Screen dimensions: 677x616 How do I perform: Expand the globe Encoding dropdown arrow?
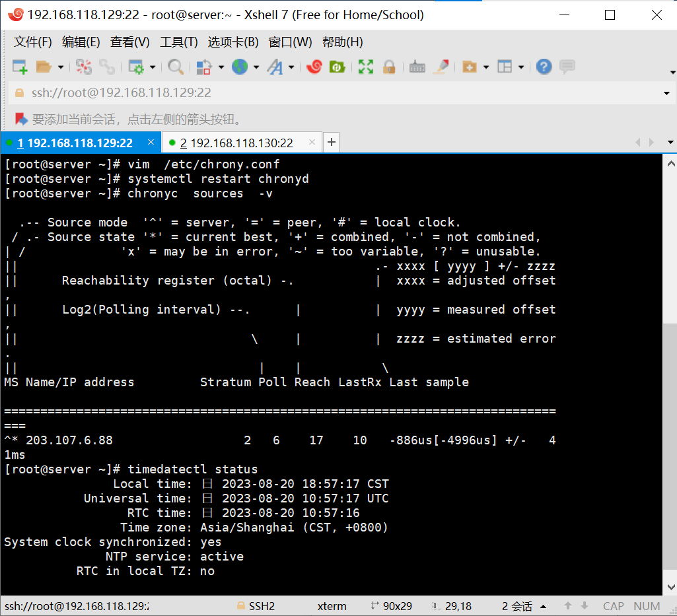point(256,67)
